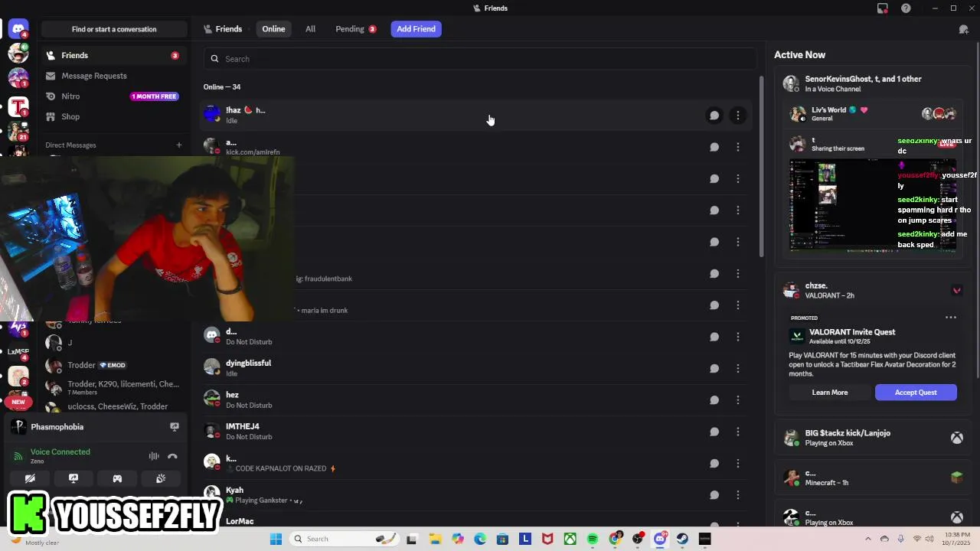Open more options for kick.com/amirefn user
Image resolution: width=980 pixels, height=551 pixels.
coord(737,147)
